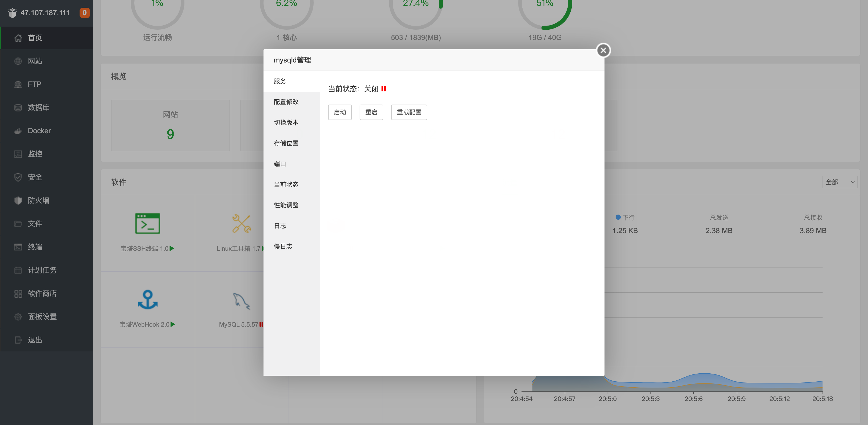Switch to the 性能调整 tab

tap(291, 205)
